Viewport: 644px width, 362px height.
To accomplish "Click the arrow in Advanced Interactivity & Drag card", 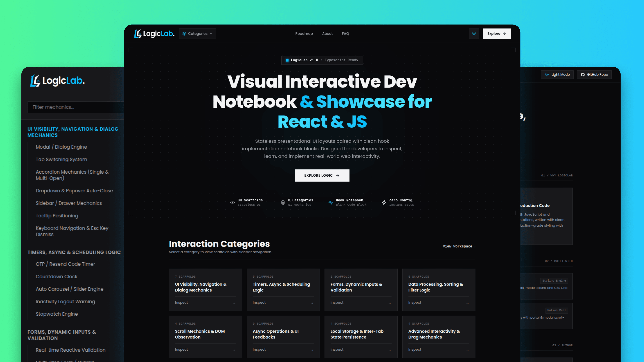I will 468,350.
